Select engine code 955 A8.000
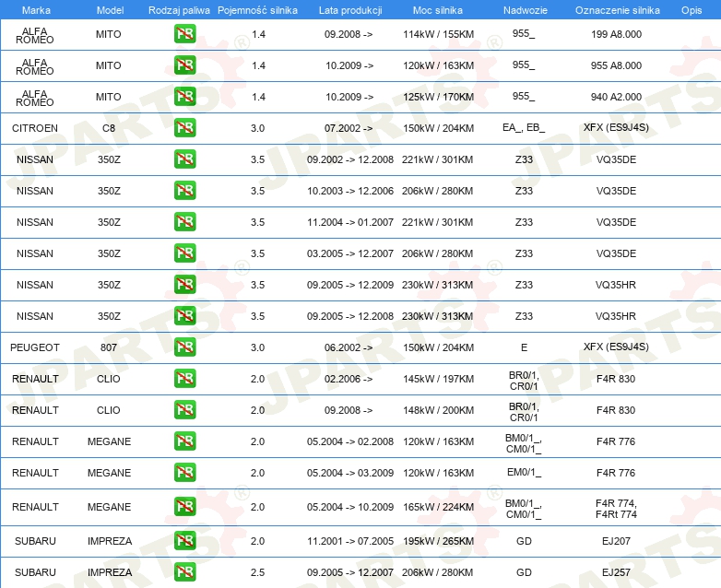Image resolution: width=721 pixels, height=588 pixels. click(616, 65)
